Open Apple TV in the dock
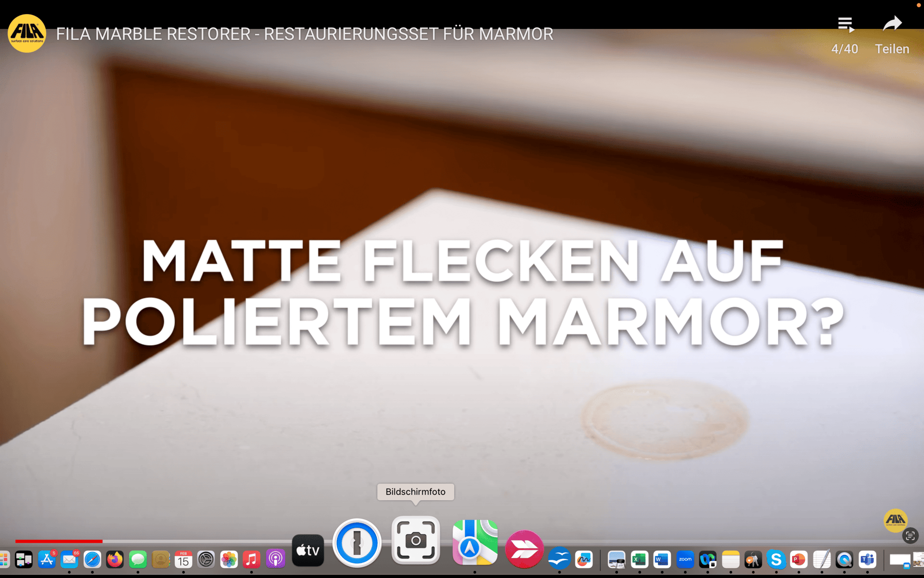The image size is (924, 578). click(308, 550)
